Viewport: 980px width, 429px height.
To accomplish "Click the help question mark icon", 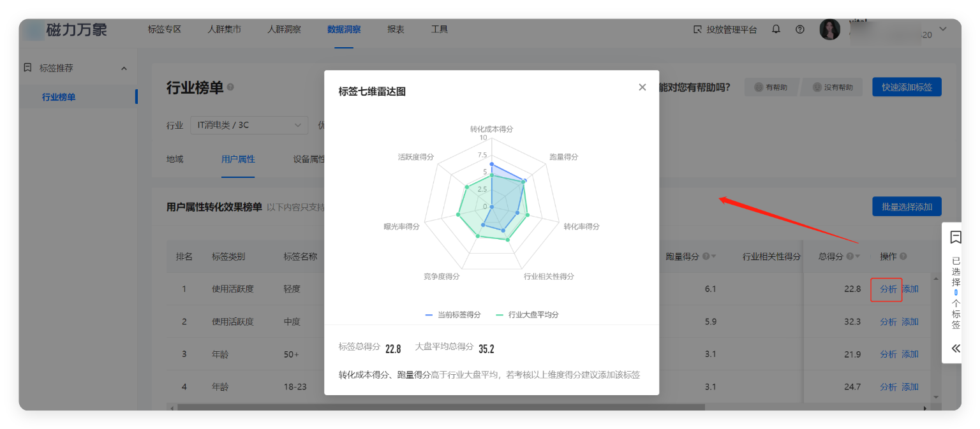I will 799,29.
